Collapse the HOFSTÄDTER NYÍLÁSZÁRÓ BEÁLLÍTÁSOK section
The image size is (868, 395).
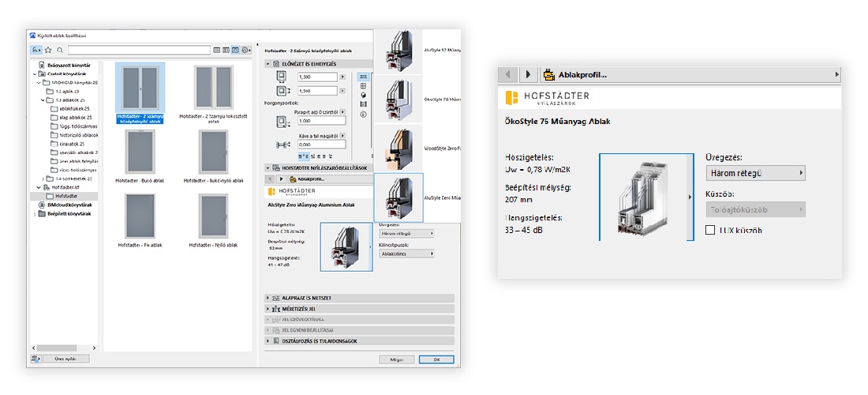(x=268, y=167)
